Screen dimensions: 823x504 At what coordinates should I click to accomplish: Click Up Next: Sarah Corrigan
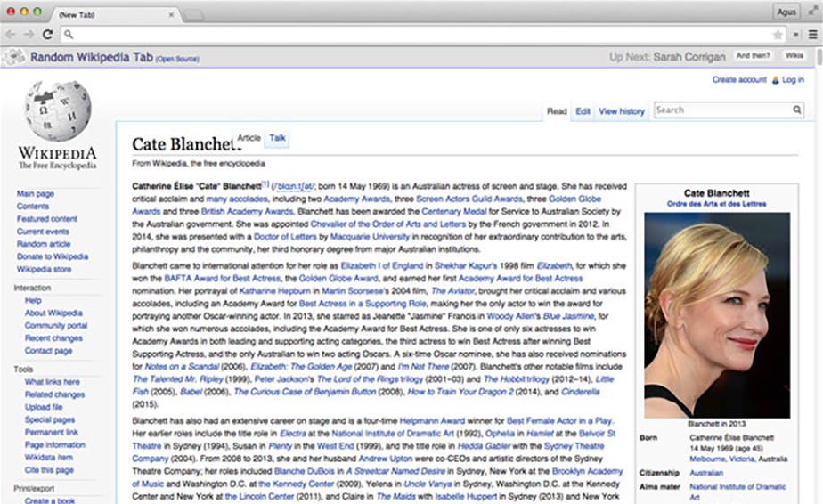pos(667,57)
